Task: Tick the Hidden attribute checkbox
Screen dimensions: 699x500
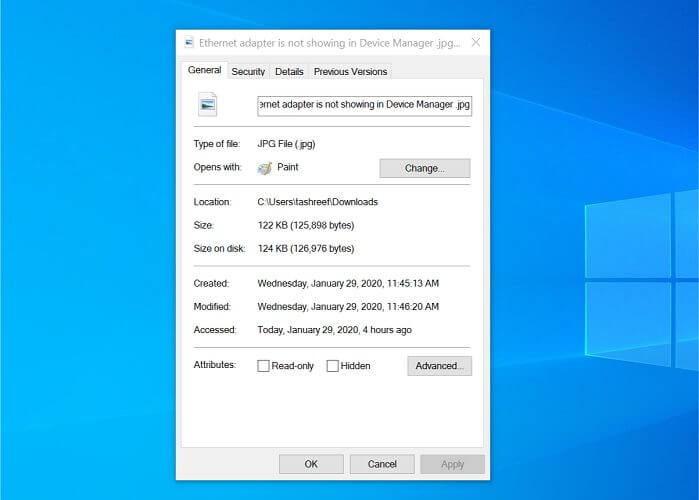Action: pos(333,366)
